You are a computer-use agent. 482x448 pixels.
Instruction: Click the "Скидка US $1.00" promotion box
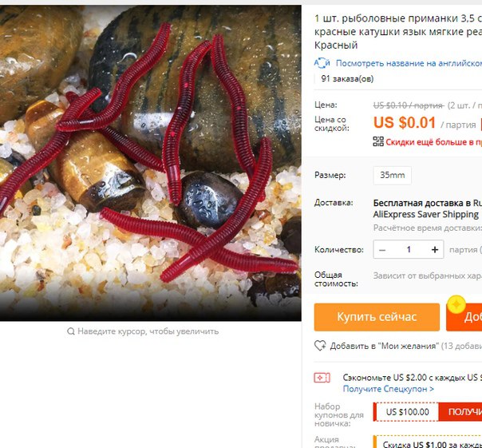coord(428,442)
